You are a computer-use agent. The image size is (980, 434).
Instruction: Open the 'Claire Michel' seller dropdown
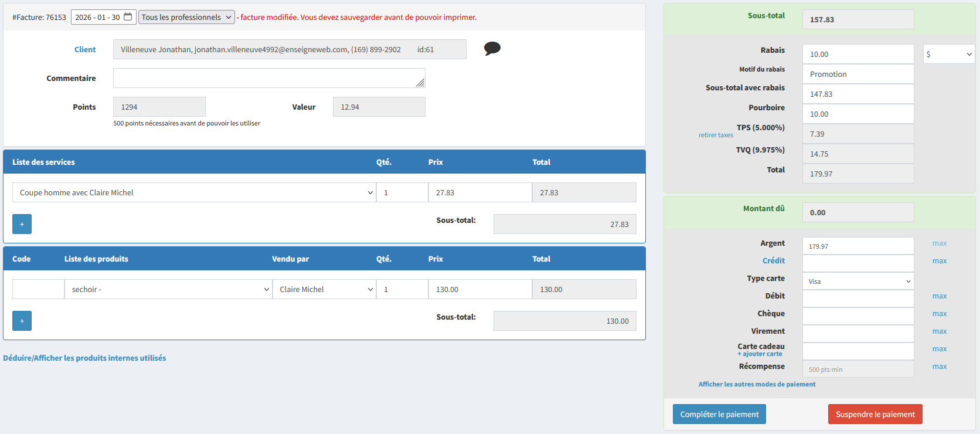(324, 289)
